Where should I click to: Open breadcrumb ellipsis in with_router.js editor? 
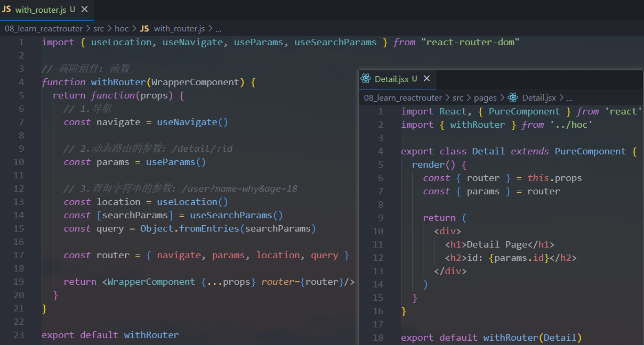coord(218,29)
